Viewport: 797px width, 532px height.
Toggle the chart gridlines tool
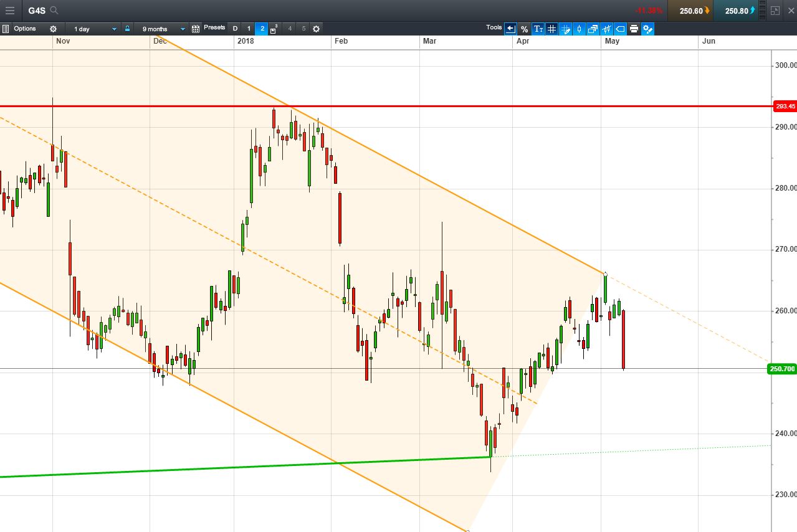pyautogui.click(x=551, y=29)
